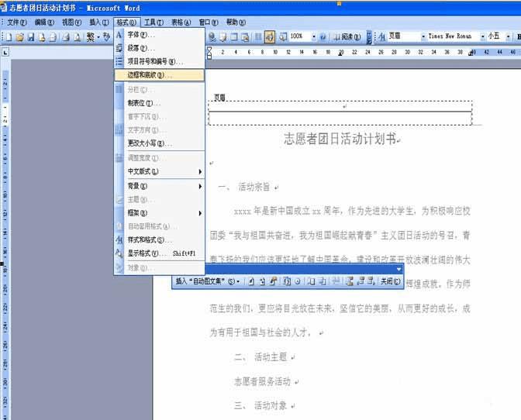Image resolution: width=521 pixels, height=420 pixels.
Task: Open 插入“自动图文集” dropdown
Action: 208,281
